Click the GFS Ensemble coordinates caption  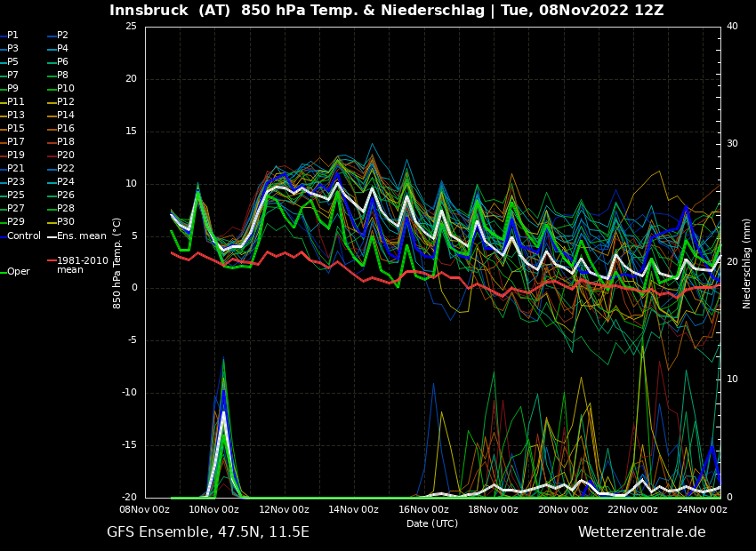pyautogui.click(x=208, y=532)
